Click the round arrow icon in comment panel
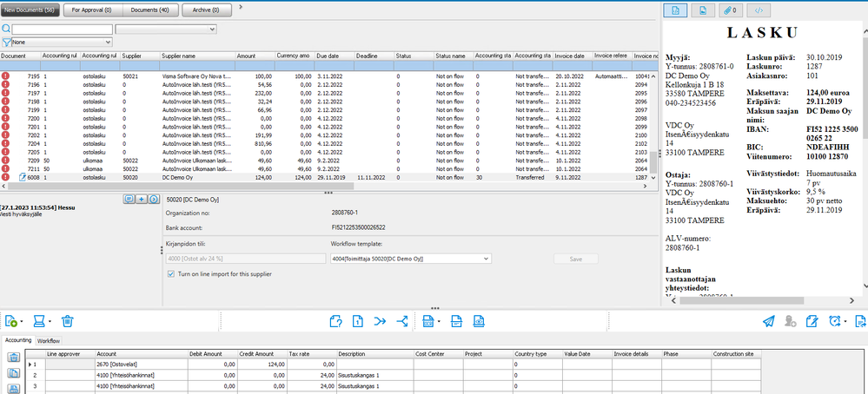 (153, 199)
